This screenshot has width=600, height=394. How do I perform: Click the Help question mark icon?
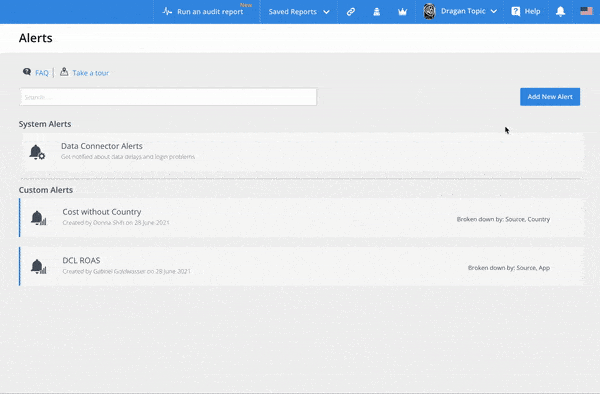pyautogui.click(x=515, y=11)
